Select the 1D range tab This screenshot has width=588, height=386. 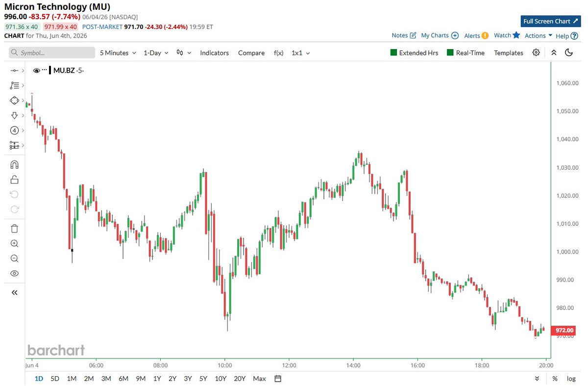39,378
